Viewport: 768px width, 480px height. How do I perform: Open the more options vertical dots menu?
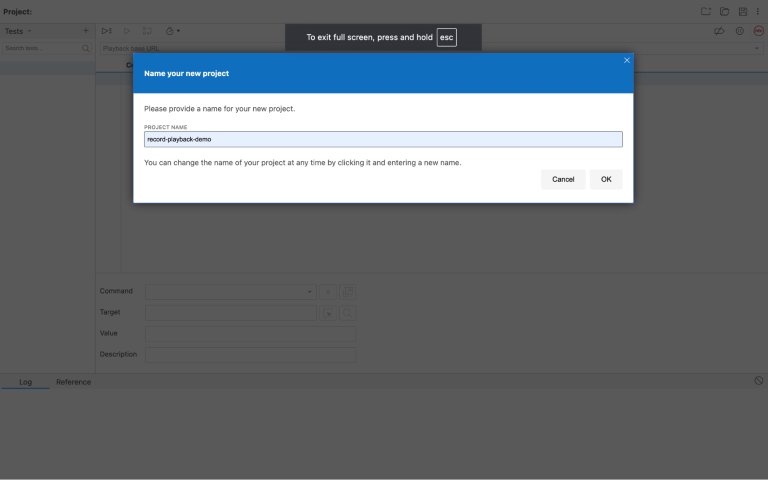[x=757, y=11]
